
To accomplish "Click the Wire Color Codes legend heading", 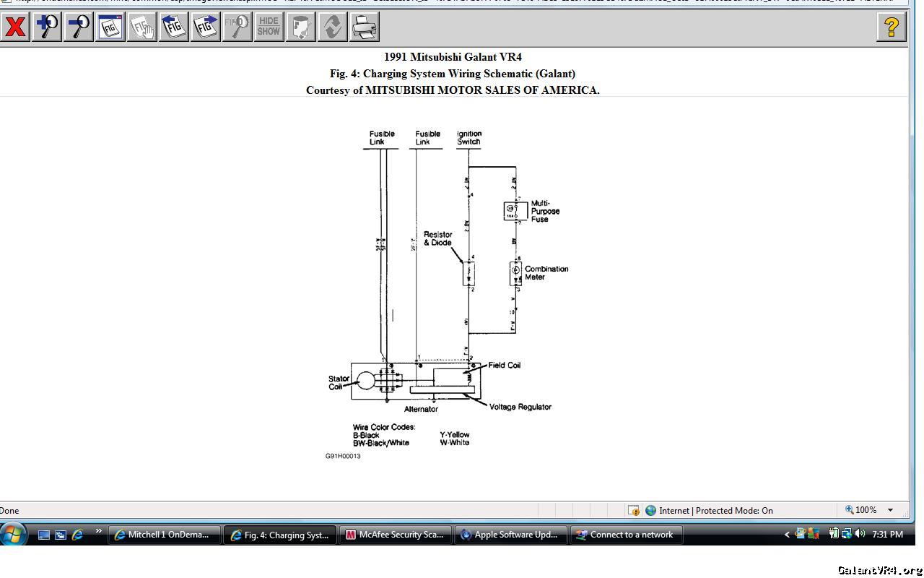I will [x=384, y=427].
